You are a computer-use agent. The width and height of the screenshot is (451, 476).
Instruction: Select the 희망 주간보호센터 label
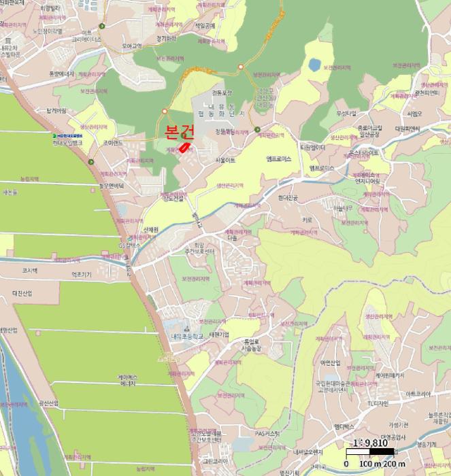pyautogui.click(x=199, y=248)
